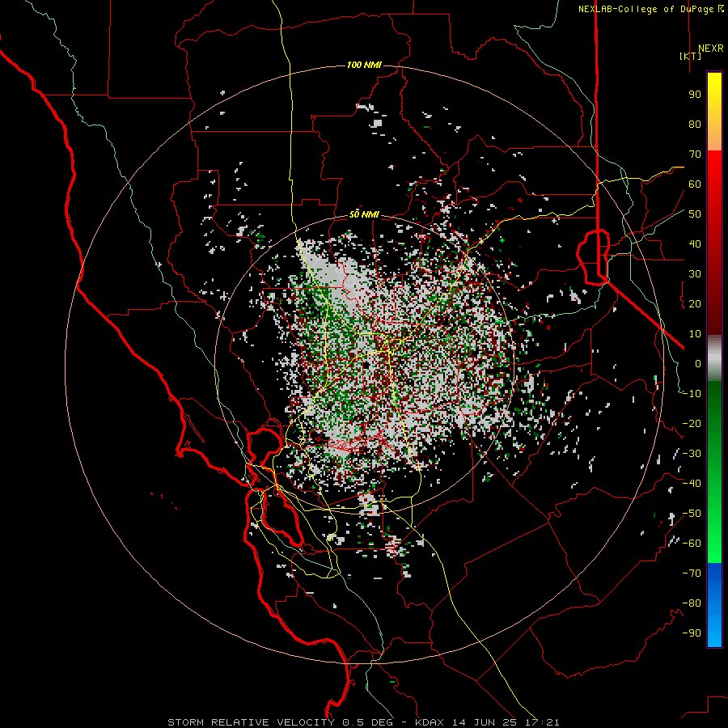
Task: Click the NEXR label above the color scale
Action: coord(710,49)
